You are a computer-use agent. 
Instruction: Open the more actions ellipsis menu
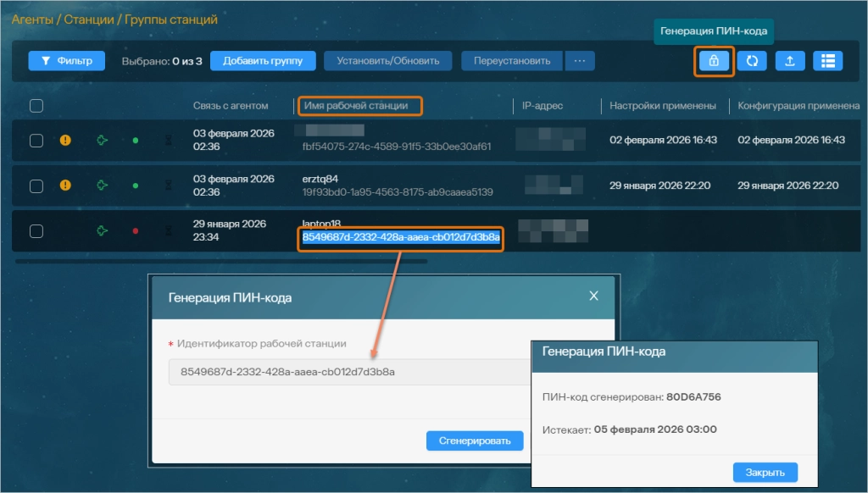[580, 61]
